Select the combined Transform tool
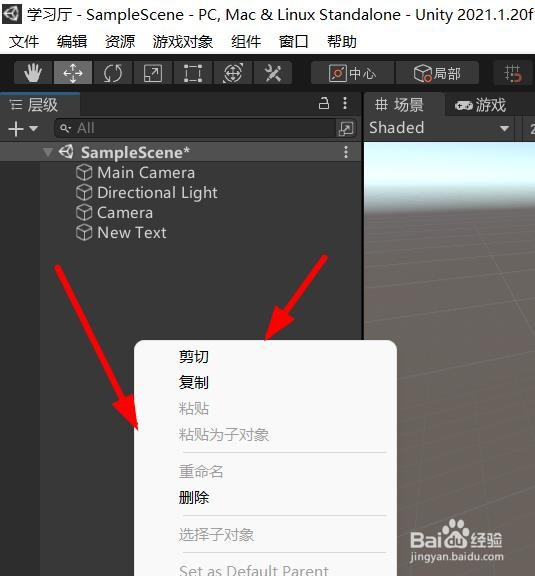 (233, 73)
